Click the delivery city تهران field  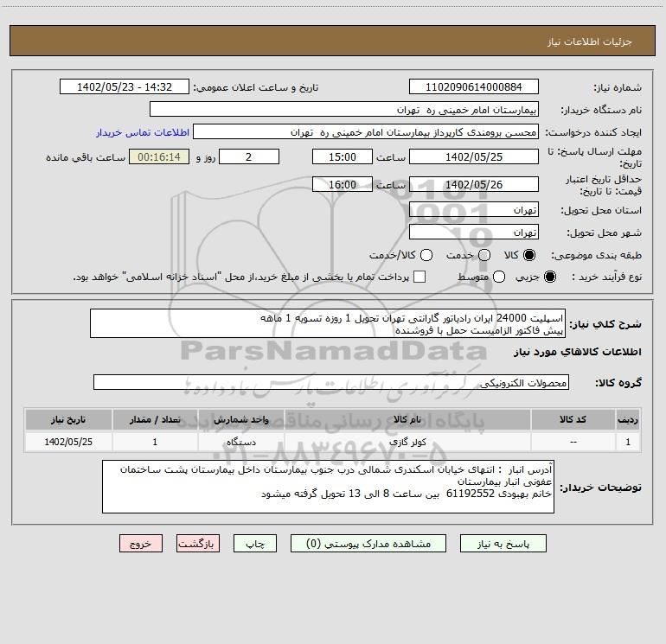pos(474,232)
